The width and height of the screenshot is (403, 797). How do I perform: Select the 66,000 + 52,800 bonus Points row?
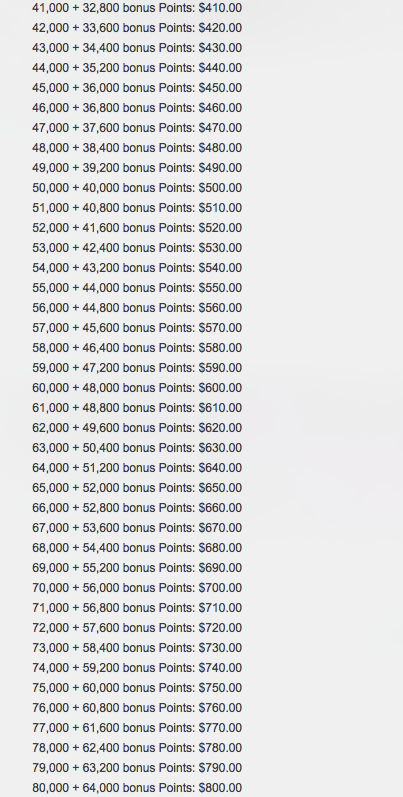(x=137, y=508)
